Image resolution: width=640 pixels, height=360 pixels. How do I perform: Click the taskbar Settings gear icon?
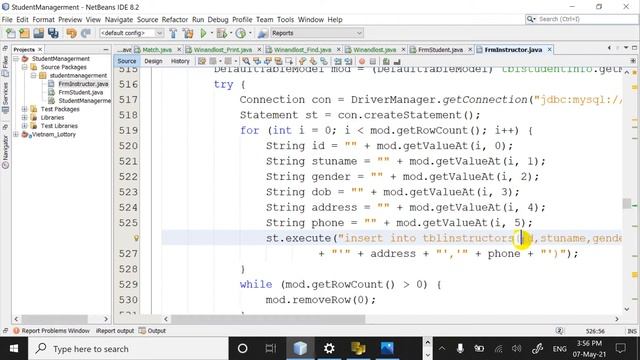coord(329,349)
